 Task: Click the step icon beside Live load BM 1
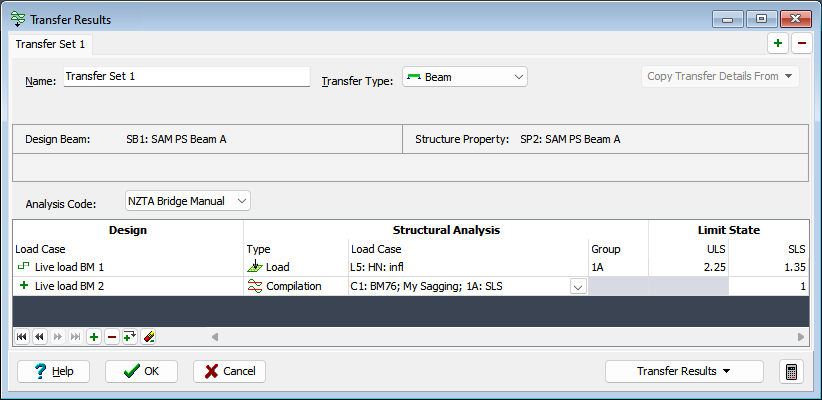pos(24,266)
